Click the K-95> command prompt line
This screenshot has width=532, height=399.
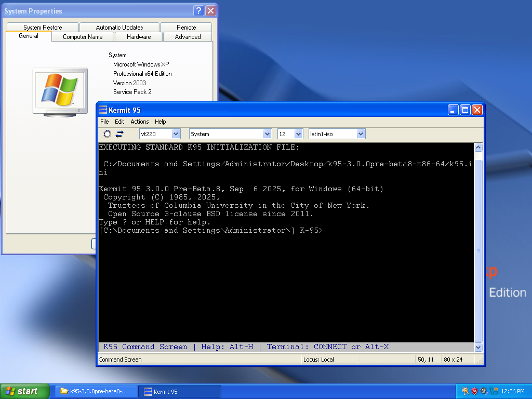click(x=211, y=230)
